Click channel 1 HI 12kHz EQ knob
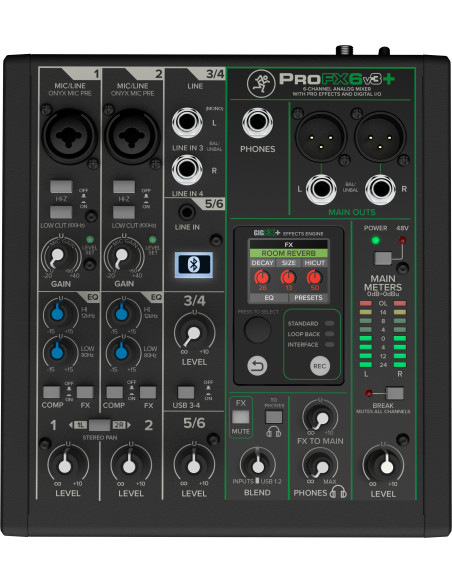The width and height of the screenshot is (452, 584). [58, 313]
